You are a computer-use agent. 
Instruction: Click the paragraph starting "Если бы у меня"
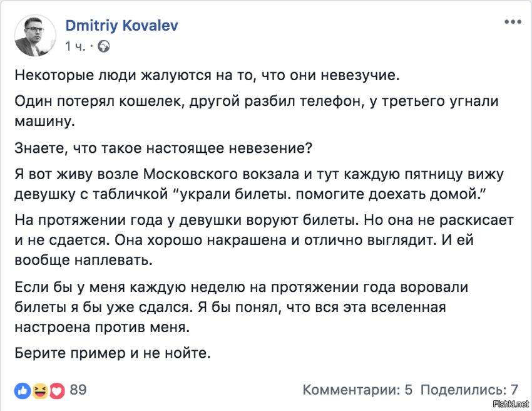241,308
